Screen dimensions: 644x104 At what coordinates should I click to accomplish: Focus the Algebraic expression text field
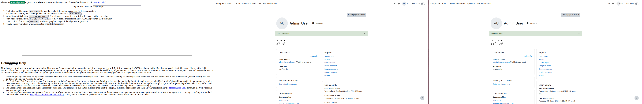117,7
